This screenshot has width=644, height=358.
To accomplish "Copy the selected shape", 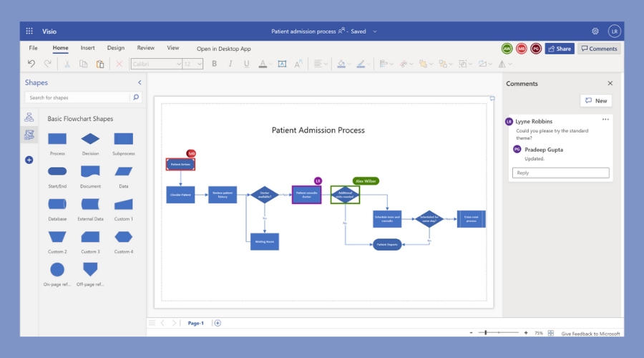I will [84, 64].
